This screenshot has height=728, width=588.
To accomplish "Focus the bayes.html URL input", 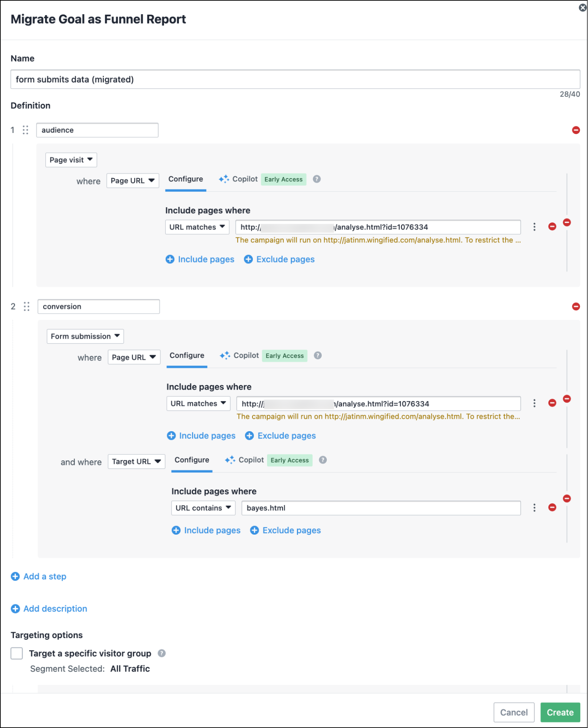I will 381,508.
